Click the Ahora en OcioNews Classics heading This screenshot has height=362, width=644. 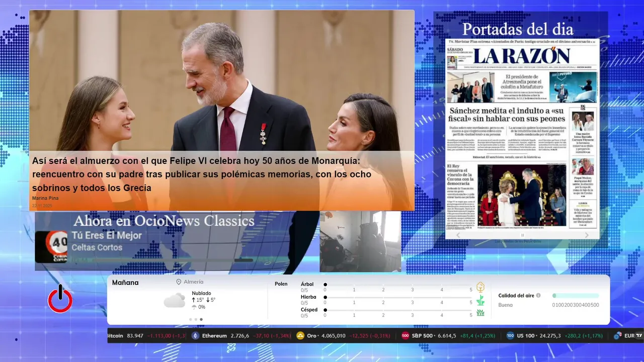pos(164,221)
